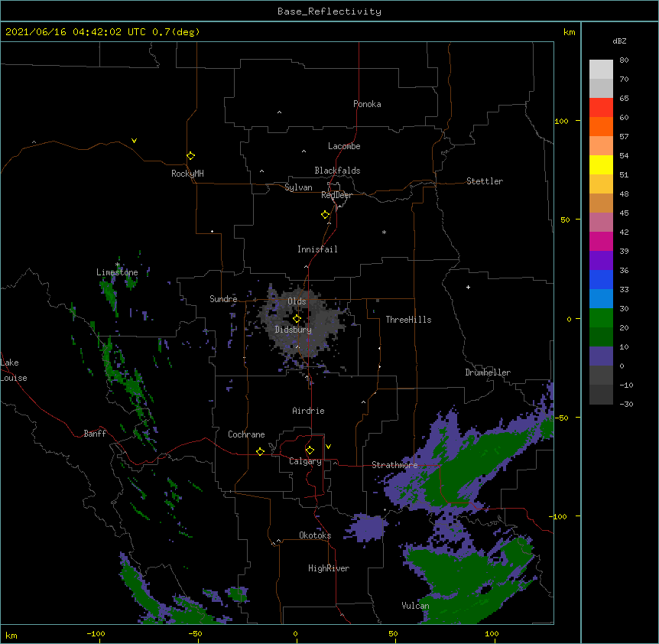
Task: Click the asterisk marker east of Innisfail
Action: [x=384, y=232]
